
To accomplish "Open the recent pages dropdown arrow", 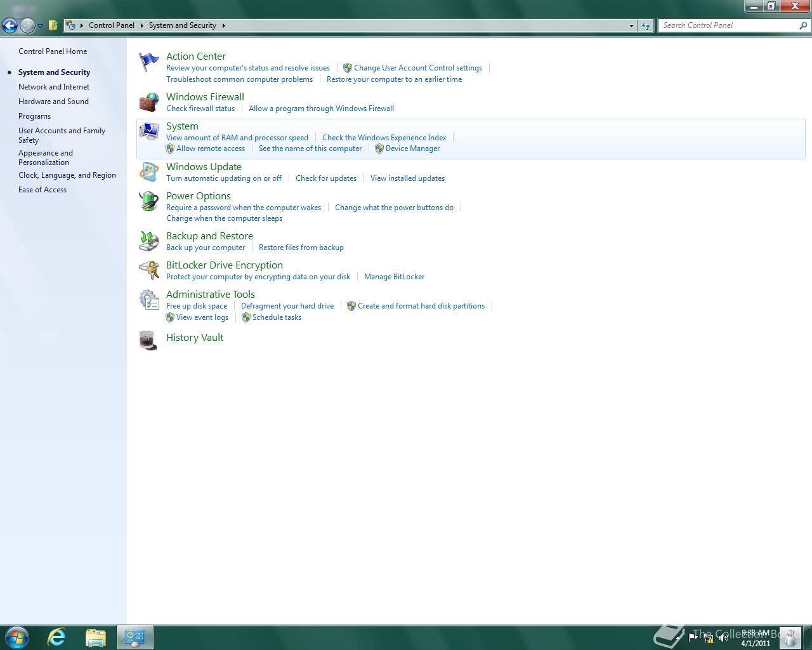I will [x=40, y=26].
